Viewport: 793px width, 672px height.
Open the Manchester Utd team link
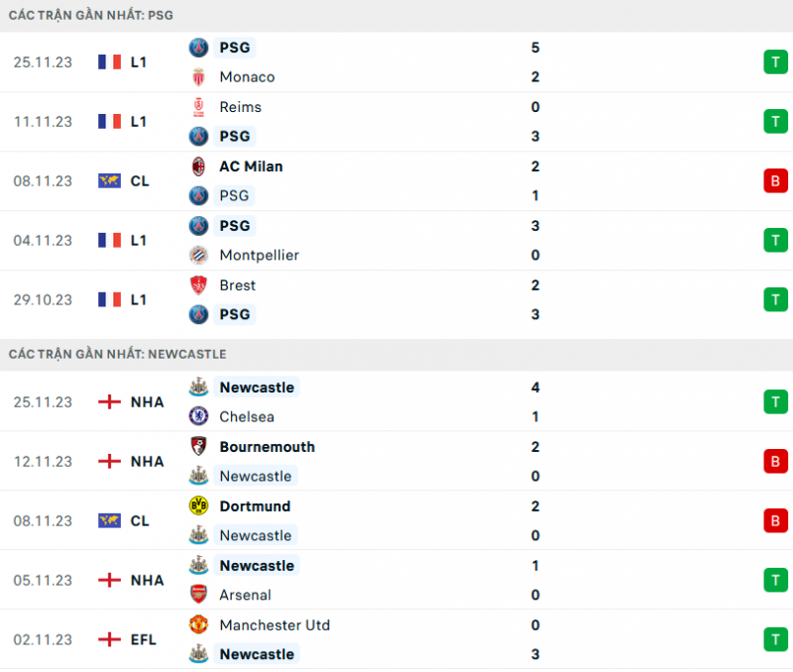pyautogui.click(x=275, y=625)
